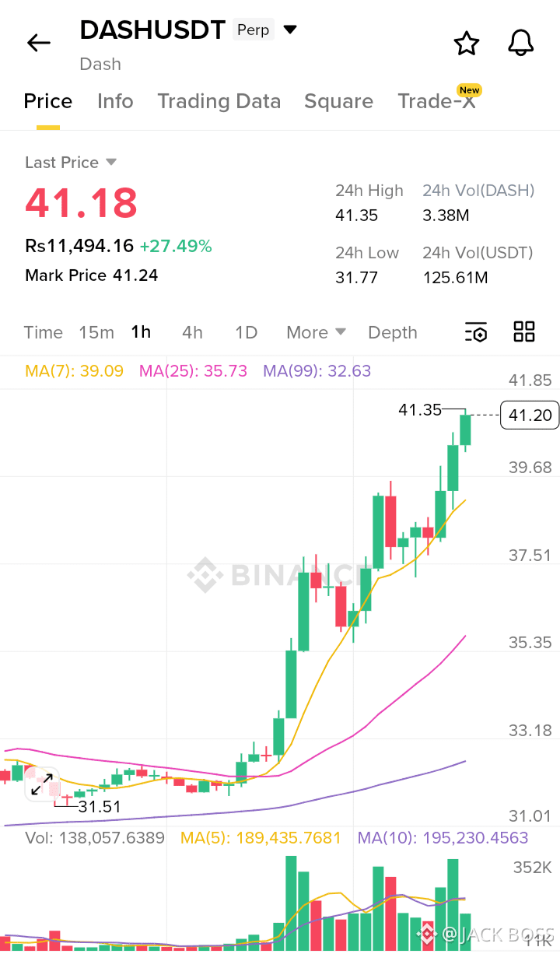Viewport: 560px width, 954px height.
Task: Tap the 24h Vol(USDT) value 125.61M
Action: [x=455, y=278]
